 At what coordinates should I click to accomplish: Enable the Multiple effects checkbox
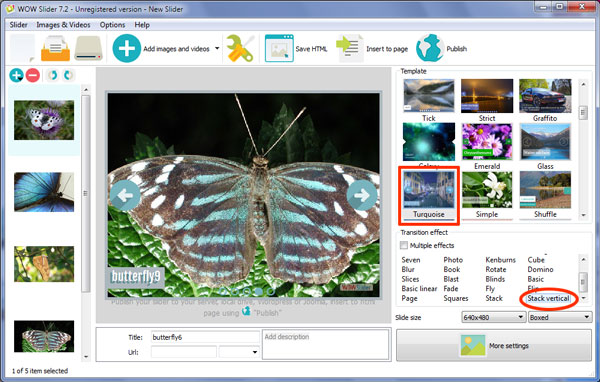click(x=404, y=245)
